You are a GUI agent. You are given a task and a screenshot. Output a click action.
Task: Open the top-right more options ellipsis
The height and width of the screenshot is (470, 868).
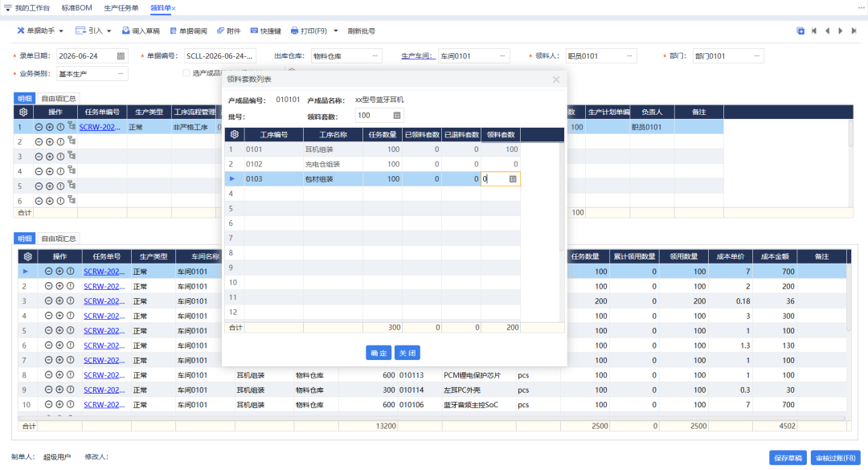pos(861,8)
